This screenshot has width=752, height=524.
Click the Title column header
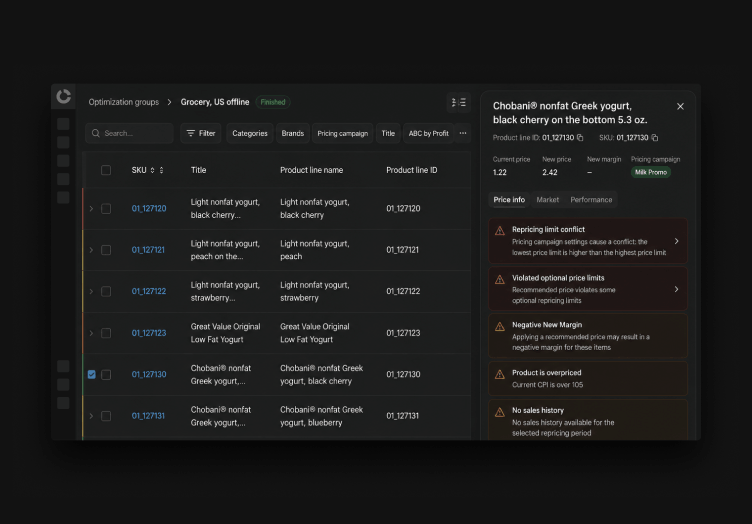[199, 170]
